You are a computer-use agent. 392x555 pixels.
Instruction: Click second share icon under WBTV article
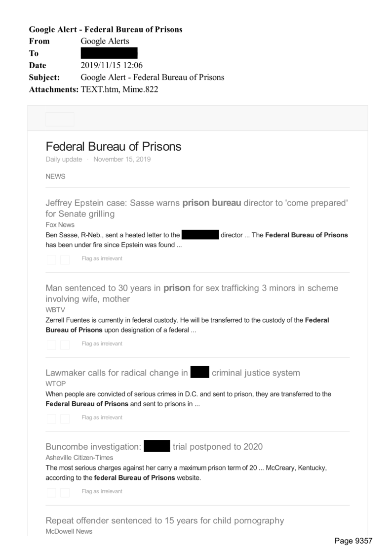[65, 344]
